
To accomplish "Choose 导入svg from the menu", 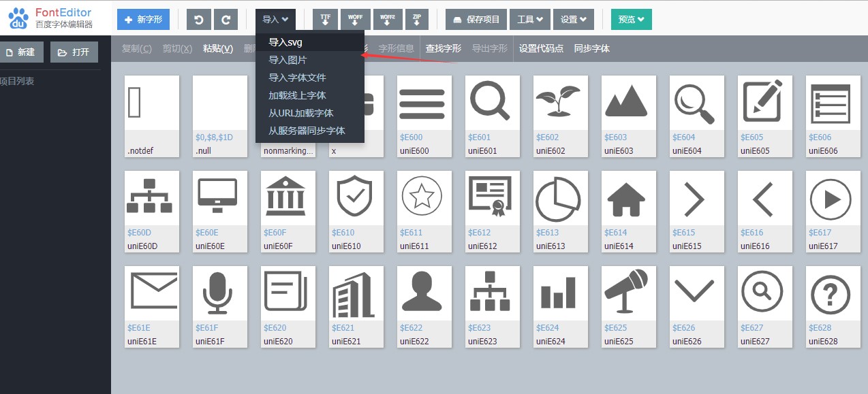I will tap(285, 42).
